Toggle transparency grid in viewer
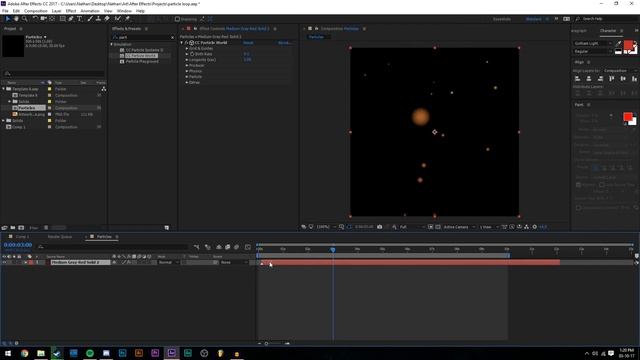 [438, 227]
